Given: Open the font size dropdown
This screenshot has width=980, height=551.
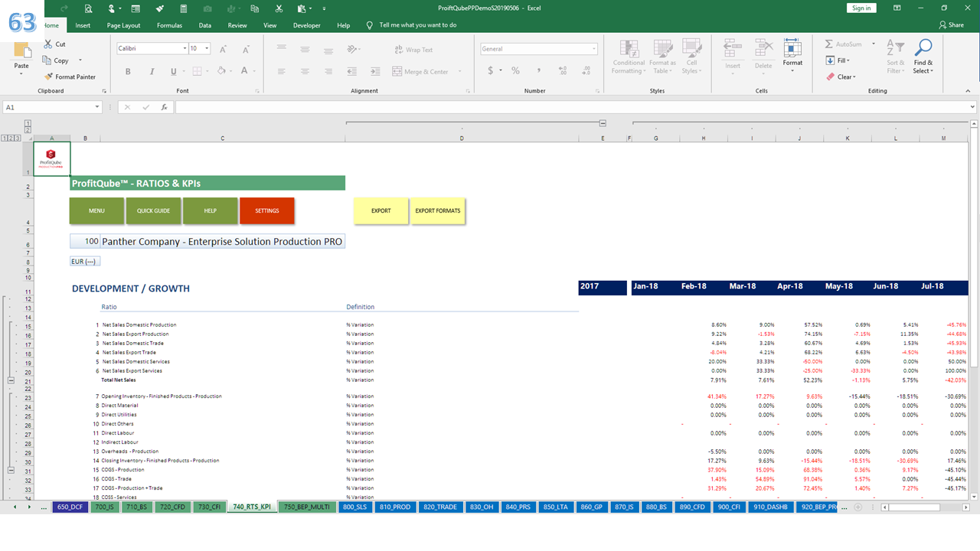Looking at the screenshot, I should point(207,48).
